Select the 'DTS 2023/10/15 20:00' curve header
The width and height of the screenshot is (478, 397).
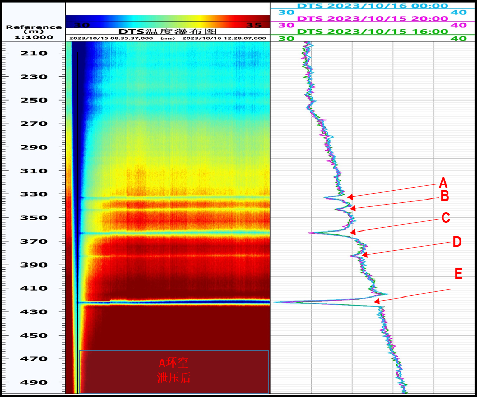tap(372, 18)
